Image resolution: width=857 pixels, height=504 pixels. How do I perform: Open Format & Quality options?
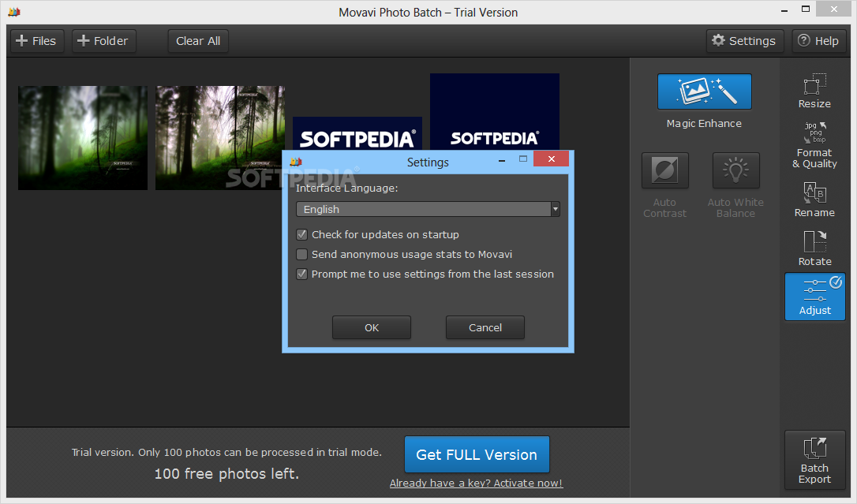click(814, 144)
